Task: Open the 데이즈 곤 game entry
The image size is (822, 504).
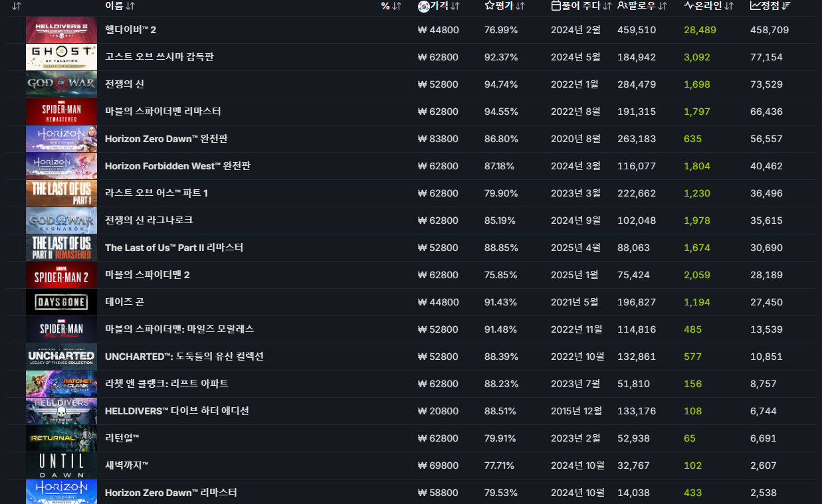Action: tap(124, 302)
